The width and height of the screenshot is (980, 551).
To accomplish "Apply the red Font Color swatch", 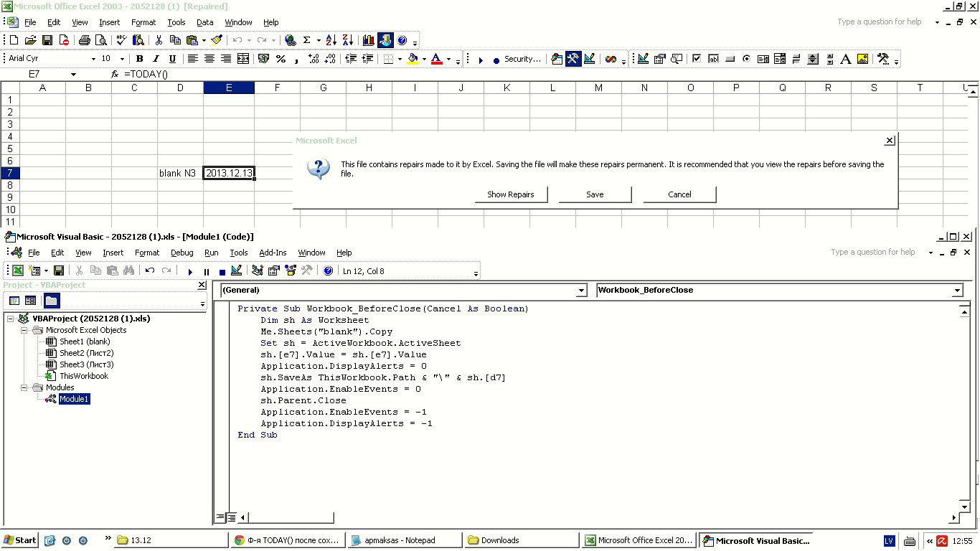I will [436, 59].
